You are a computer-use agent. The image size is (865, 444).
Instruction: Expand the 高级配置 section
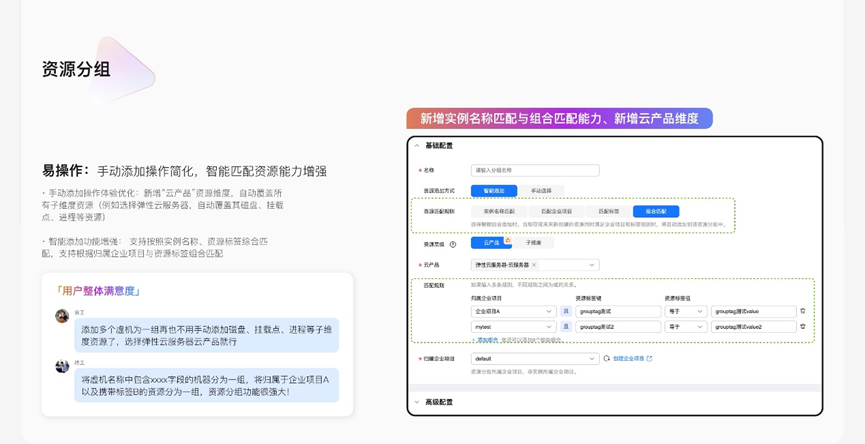pos(417,402)
